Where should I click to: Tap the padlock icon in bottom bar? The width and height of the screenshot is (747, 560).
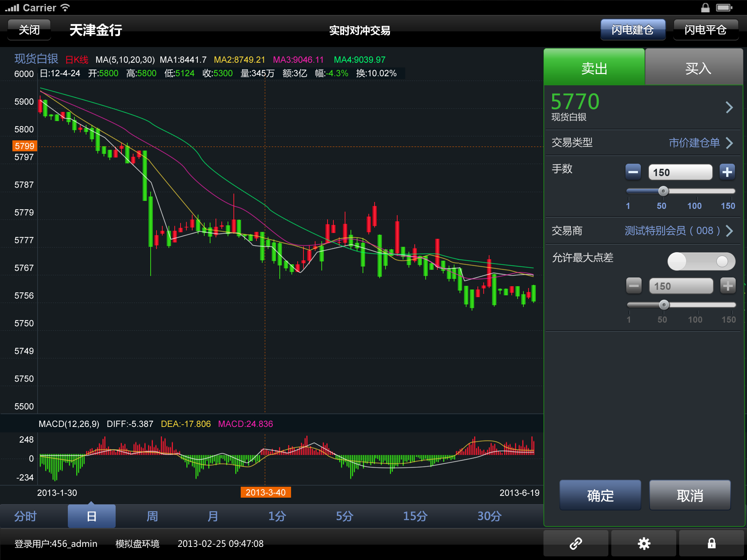tap(711, 543)
